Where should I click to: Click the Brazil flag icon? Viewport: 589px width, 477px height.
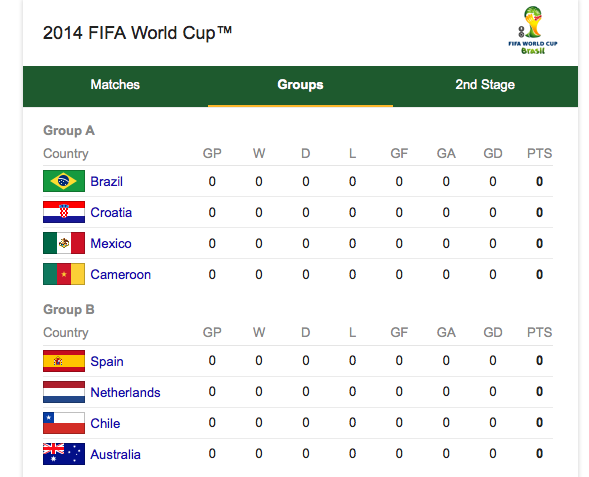64,181
